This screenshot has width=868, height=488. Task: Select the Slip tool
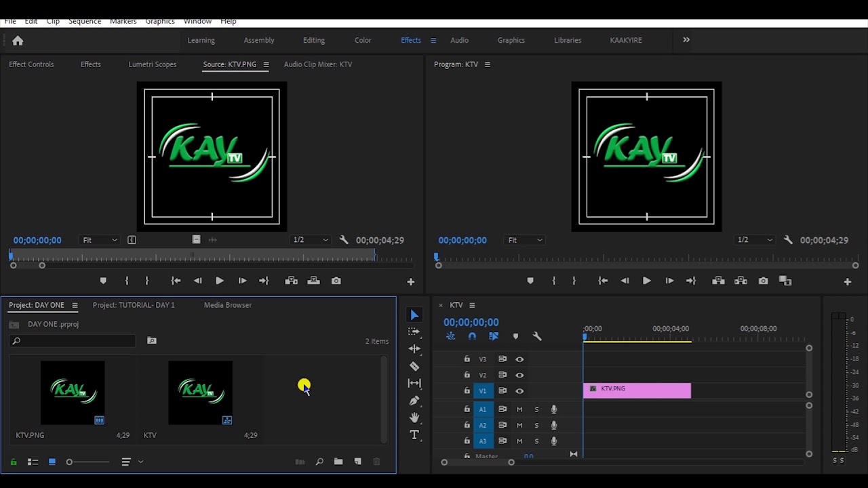click(414, 383)
